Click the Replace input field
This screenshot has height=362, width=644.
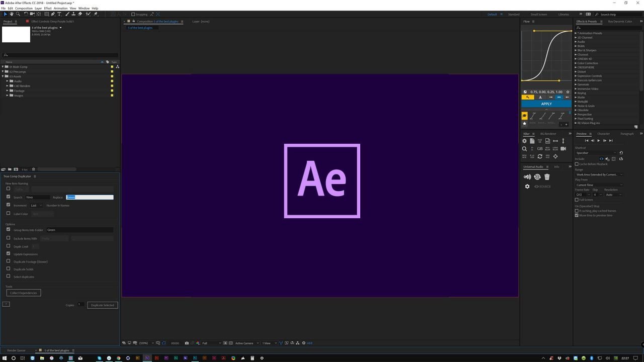click(90, 197)
